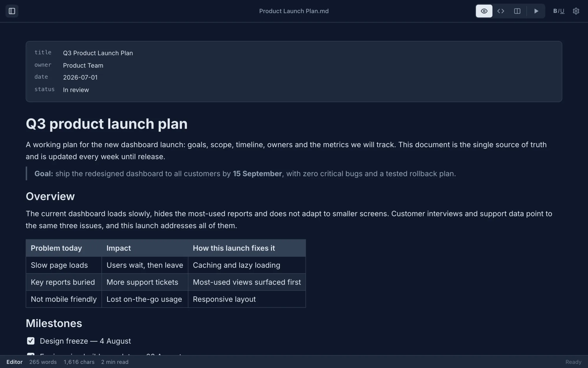
Task: Start presentation with play icon
Action: 536,11
